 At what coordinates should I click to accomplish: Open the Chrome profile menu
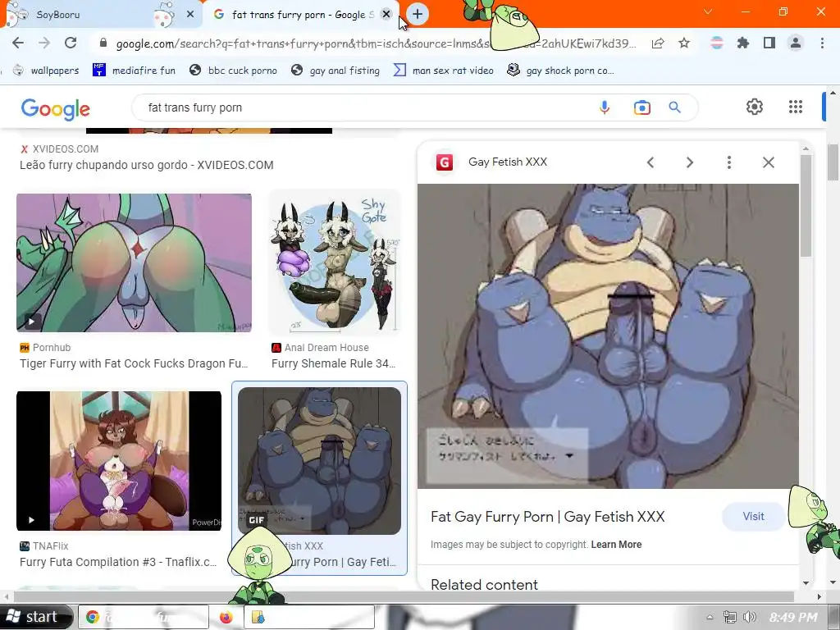tap(796, 43)
